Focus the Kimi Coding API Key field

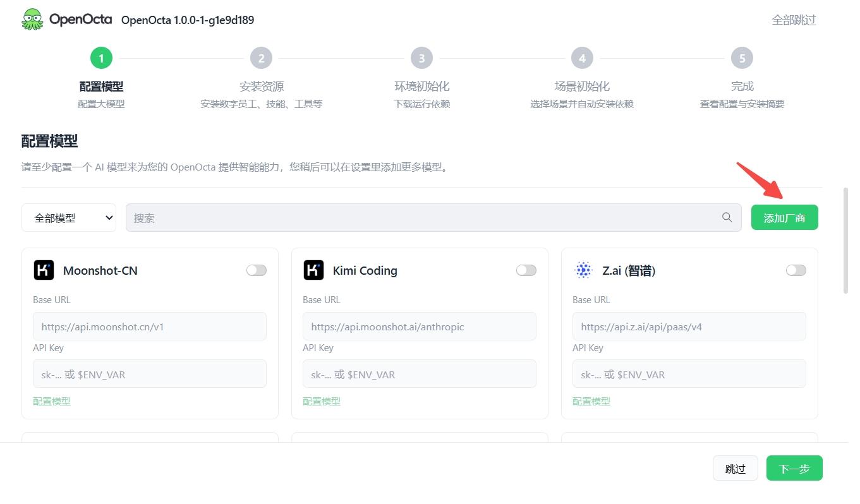[x=420, y=374]
